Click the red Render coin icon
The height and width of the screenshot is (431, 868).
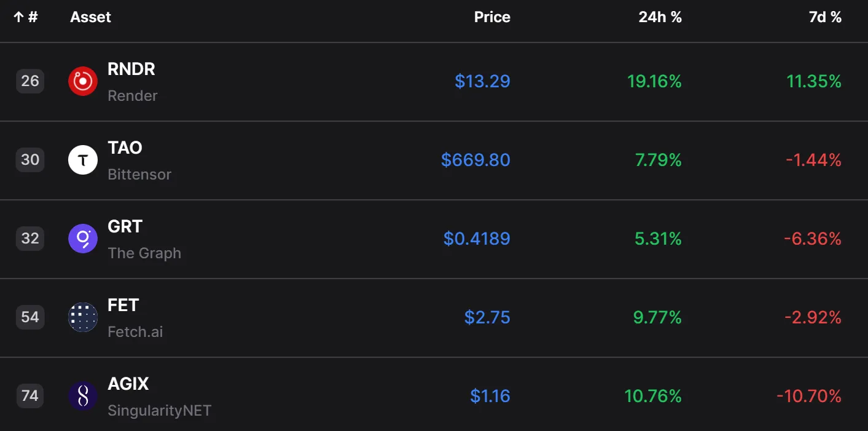83,81
